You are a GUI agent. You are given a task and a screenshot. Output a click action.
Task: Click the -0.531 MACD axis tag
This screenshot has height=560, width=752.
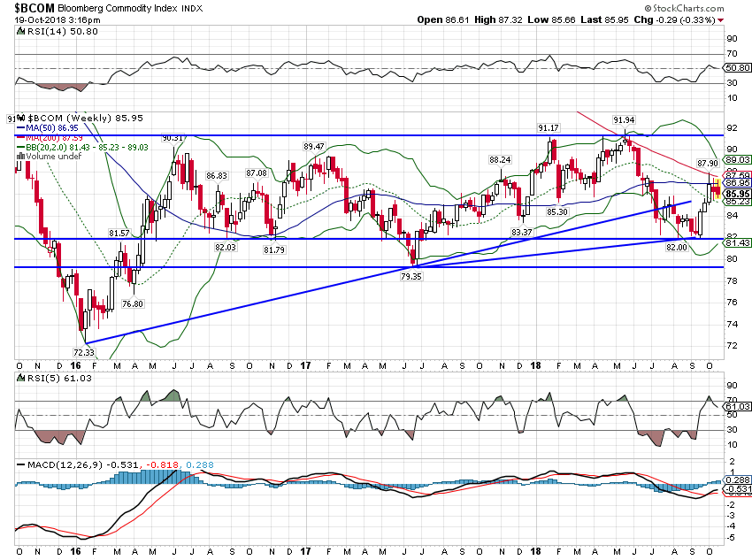point(737,489)
